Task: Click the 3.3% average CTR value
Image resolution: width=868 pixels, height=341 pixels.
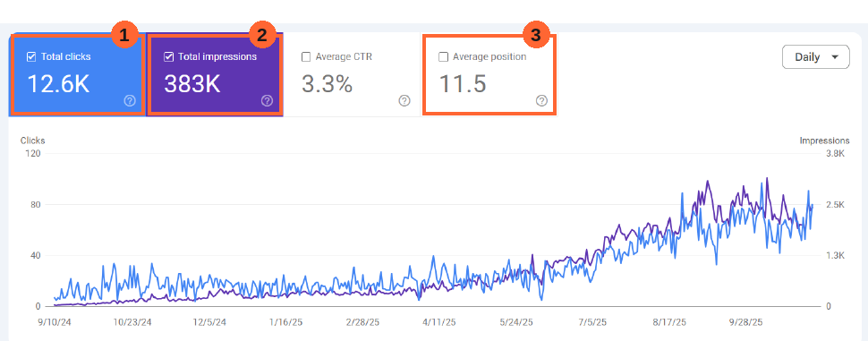Action: click(327, 83)
